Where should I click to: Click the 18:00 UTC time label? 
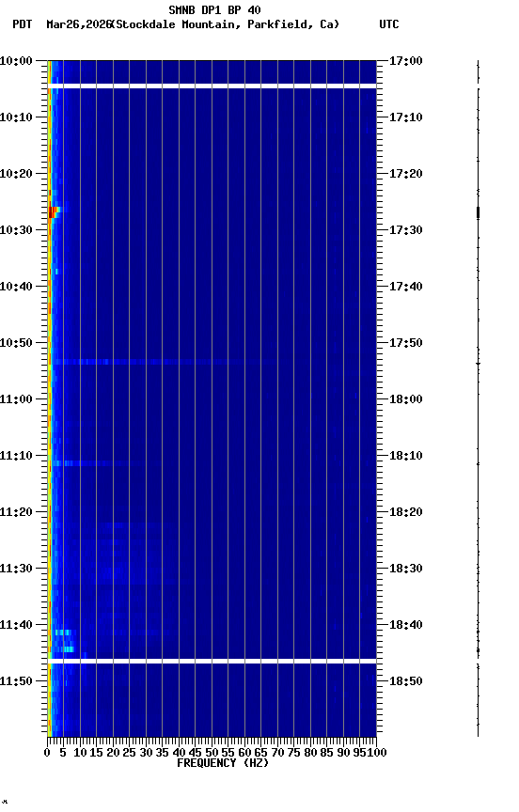coord(406,399)
